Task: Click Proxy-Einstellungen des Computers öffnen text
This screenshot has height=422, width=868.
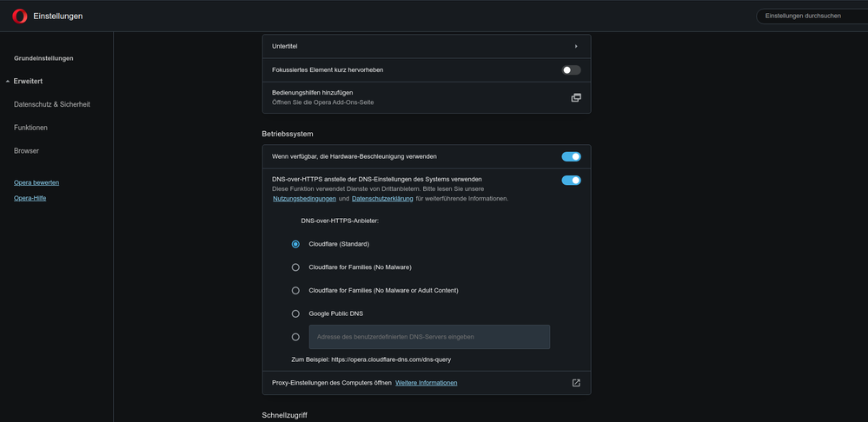Action: click(x=332, y=383)
